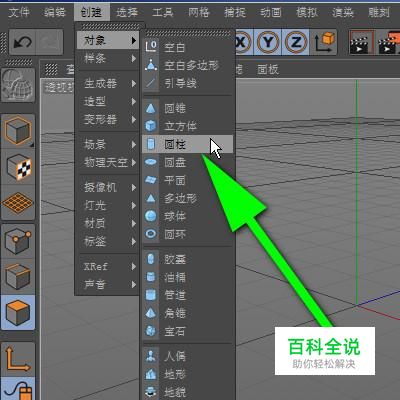Create a 圆柱 cylinder primitive

(x=187, y=144)
